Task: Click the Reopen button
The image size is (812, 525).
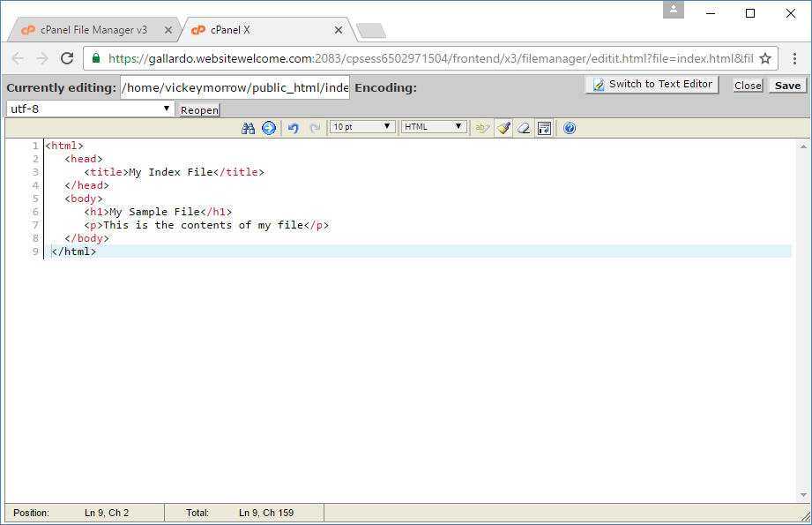Action: pos(199,110)
